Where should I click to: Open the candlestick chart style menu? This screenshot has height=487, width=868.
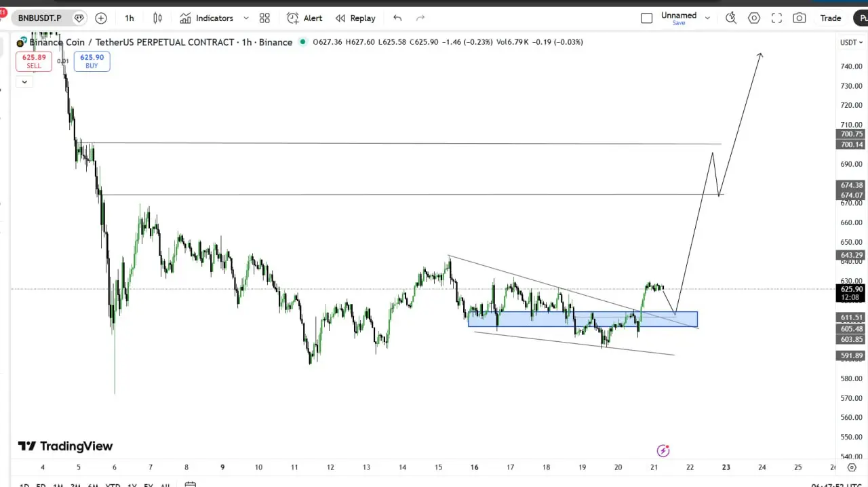pos(157,18)
